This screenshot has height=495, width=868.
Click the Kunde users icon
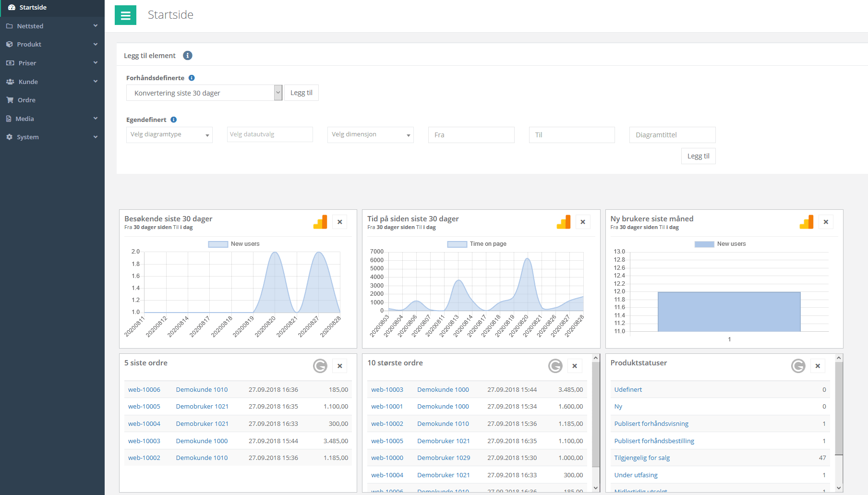coord(10,82)
